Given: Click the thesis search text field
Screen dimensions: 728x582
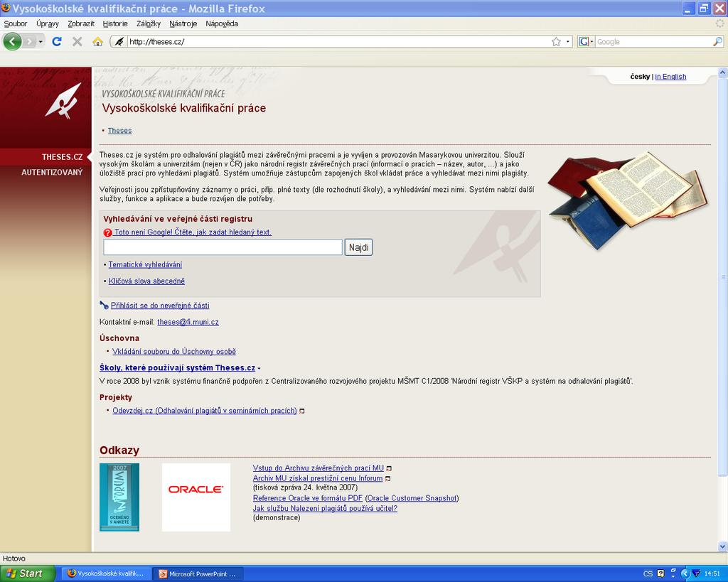Looking at the screenshot, I should (x=223, y=247).
